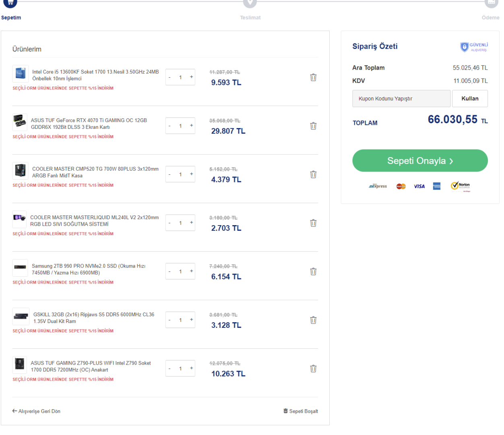Decrease quantity of GSKILL Ripjaws RAM

coord(169,320)
